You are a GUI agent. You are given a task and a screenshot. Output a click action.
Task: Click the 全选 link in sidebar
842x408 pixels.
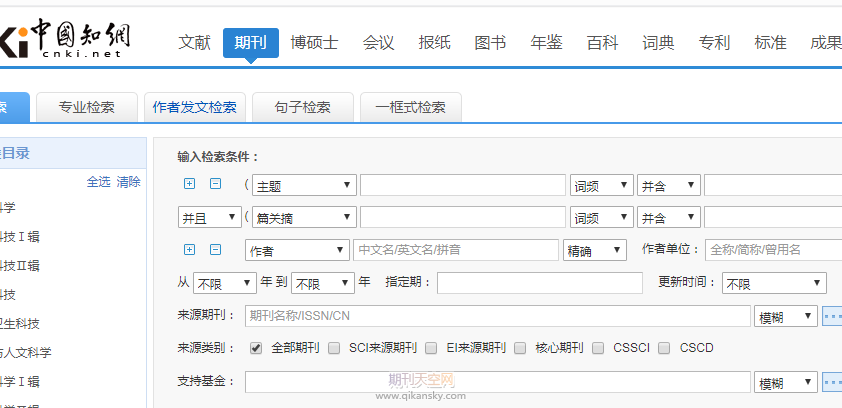point(98,182)
